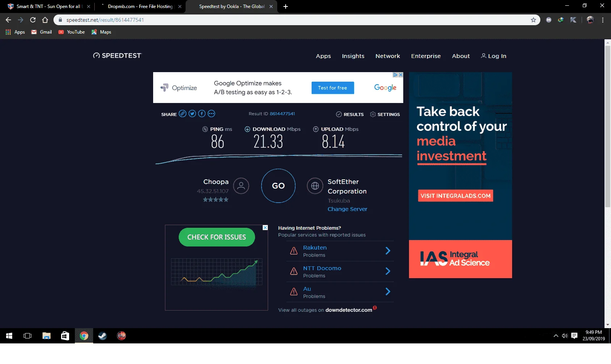Copy share link icon

[183, 114]
